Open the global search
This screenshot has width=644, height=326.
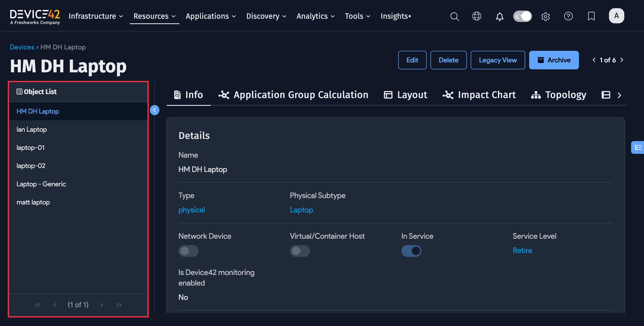[455, 16]
